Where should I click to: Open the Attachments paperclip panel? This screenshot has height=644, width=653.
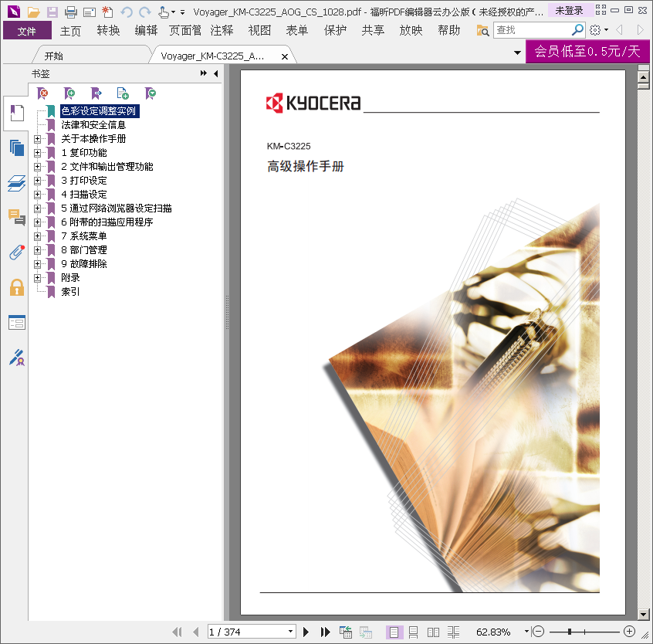17,253
